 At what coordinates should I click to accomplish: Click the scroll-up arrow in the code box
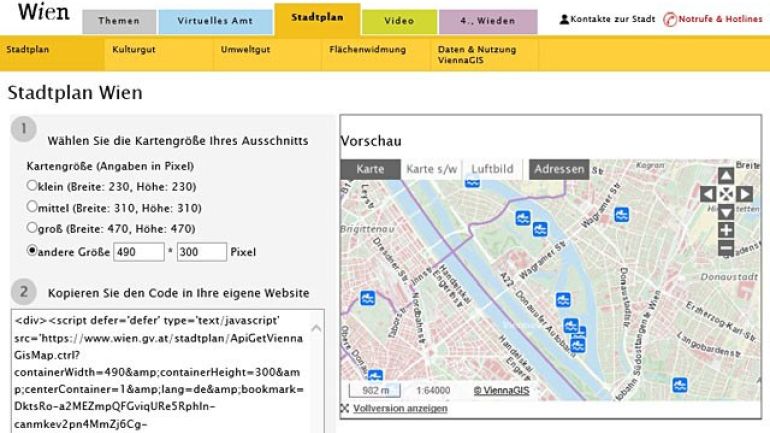[316, 328]
